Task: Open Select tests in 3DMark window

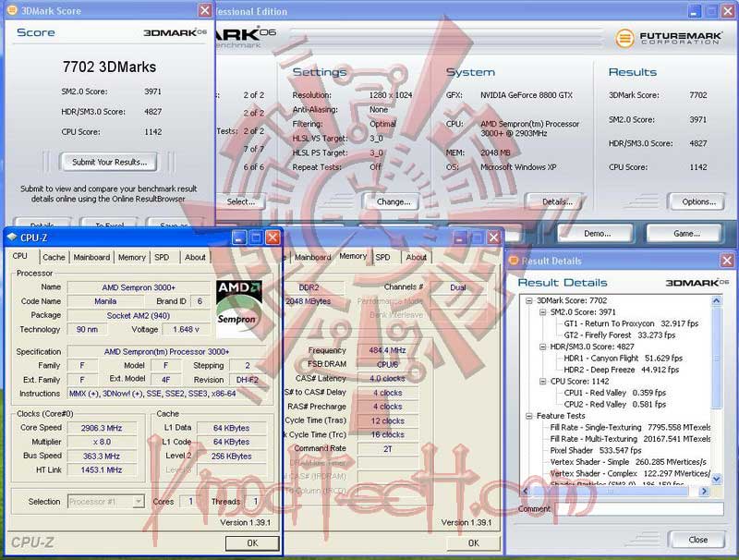Action: click(241, 201)
